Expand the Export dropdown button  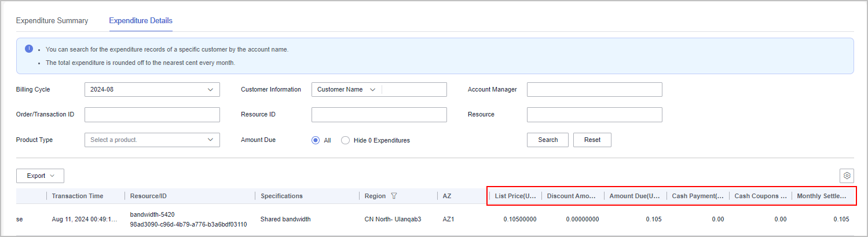click(x=40, y=176)
